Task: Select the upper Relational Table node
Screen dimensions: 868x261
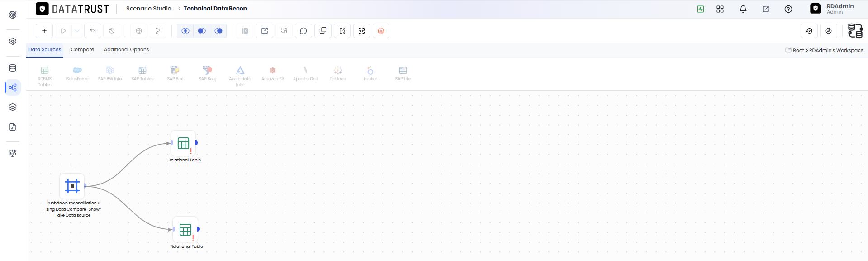Action: coord(183,143)
